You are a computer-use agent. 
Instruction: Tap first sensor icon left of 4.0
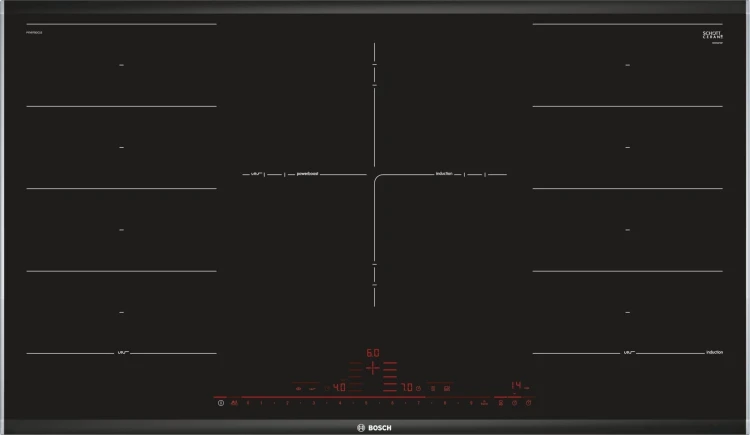tap(298, 389)
